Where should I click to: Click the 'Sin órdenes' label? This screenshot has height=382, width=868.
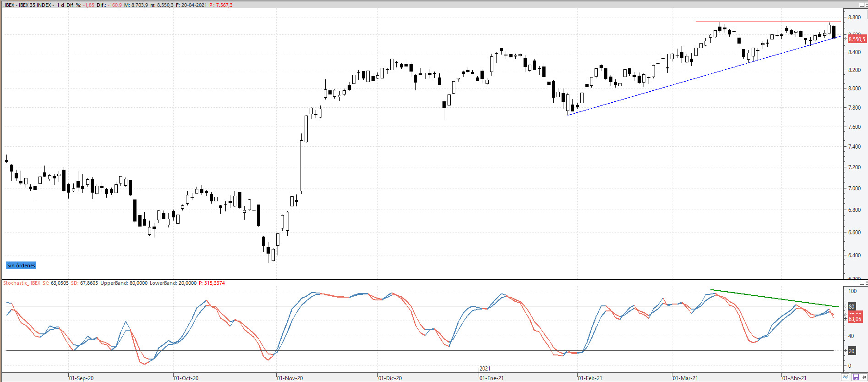(21, 266)
